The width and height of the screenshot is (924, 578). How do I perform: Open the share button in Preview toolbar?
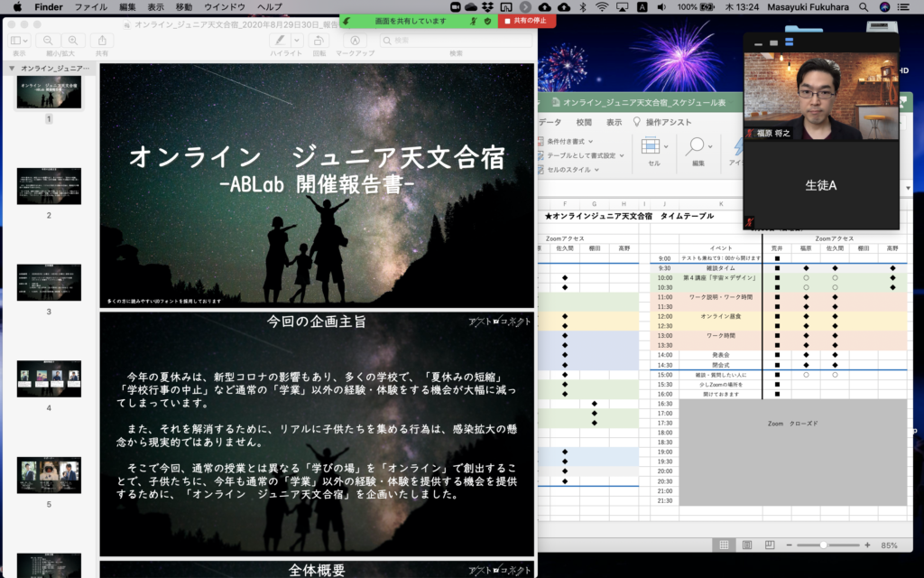[x=102, y=40]
